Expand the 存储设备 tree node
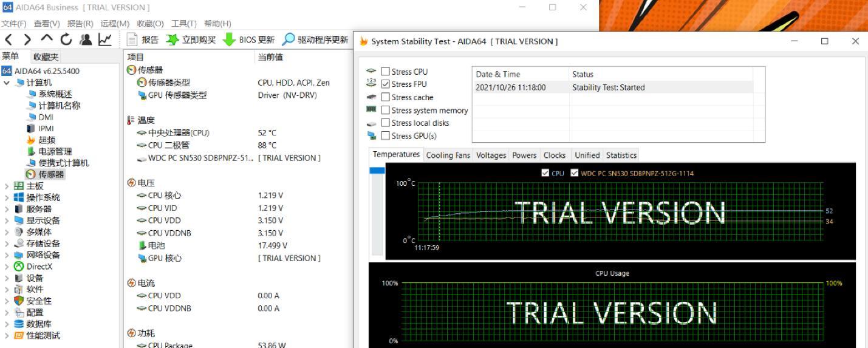Viewport: 868px width, 348px height. (x=7, y=244)
